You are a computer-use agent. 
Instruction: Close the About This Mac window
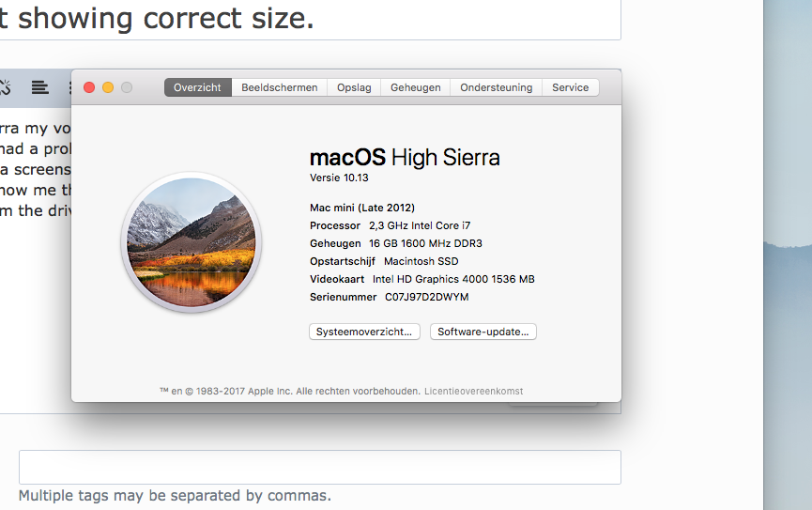click(89, 87)
